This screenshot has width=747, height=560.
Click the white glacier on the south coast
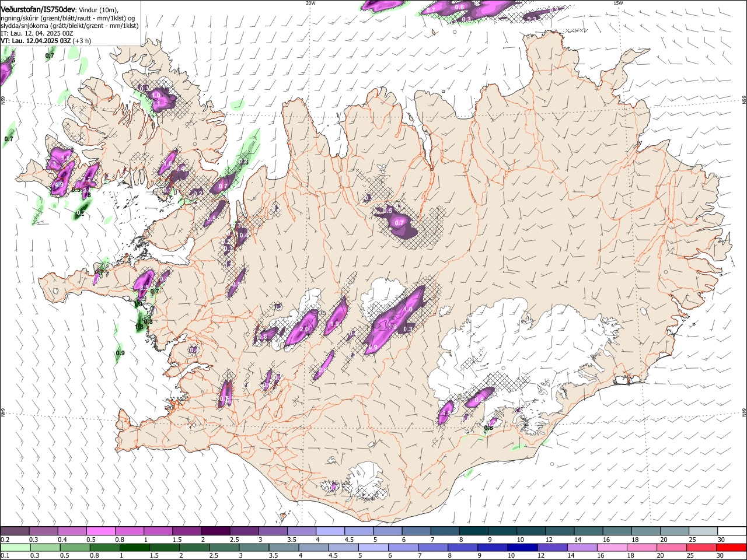point(366,481)
